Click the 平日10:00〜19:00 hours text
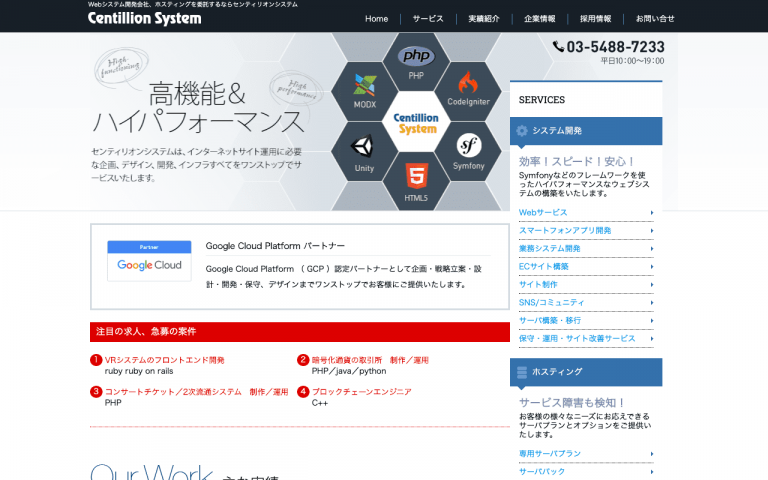The width and height of the screenshot is (768, 480). click(x=632, y=61)
